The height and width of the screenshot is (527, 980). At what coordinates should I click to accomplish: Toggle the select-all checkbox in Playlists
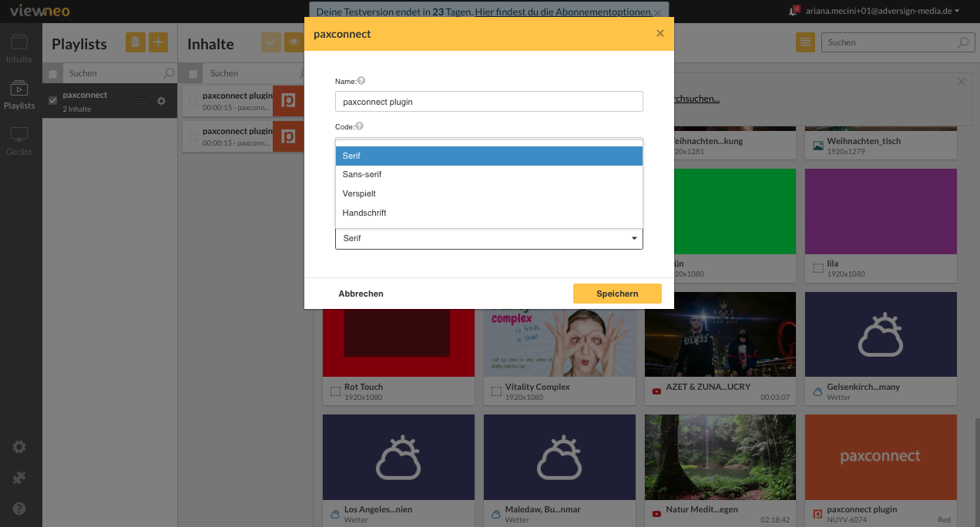(52, 74)
